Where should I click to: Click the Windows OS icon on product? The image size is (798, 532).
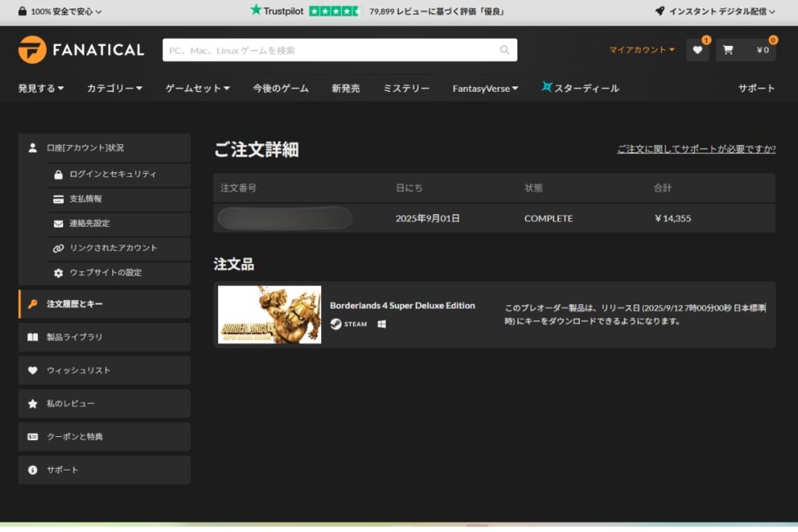pos(382,324)
